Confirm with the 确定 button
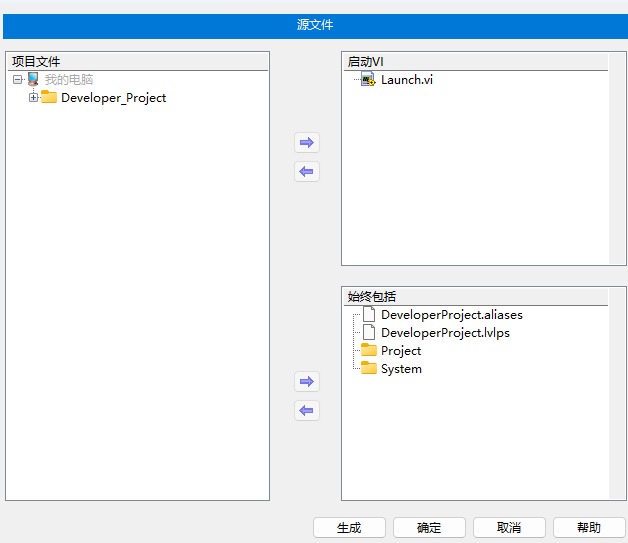The image size is (628, 543). point(429,527)
